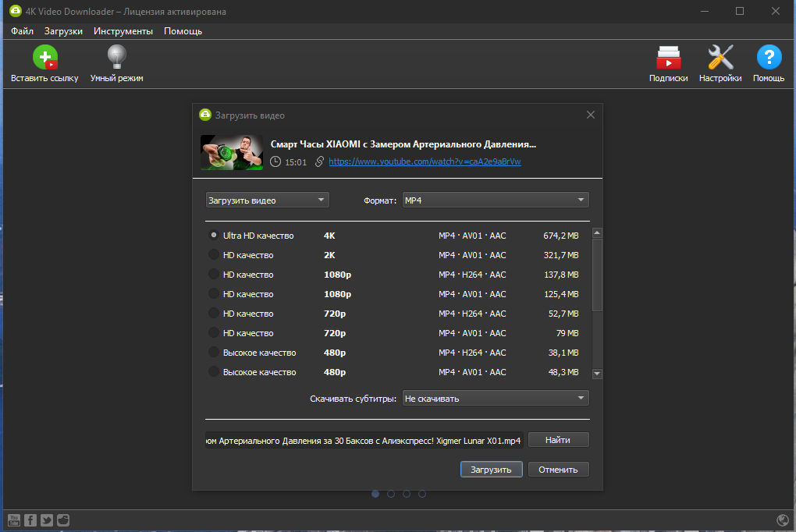This screenshot has width=796, height=532.
Task: Click the Help (Помощь) question mark icon
Action: [x=769, y=59]
